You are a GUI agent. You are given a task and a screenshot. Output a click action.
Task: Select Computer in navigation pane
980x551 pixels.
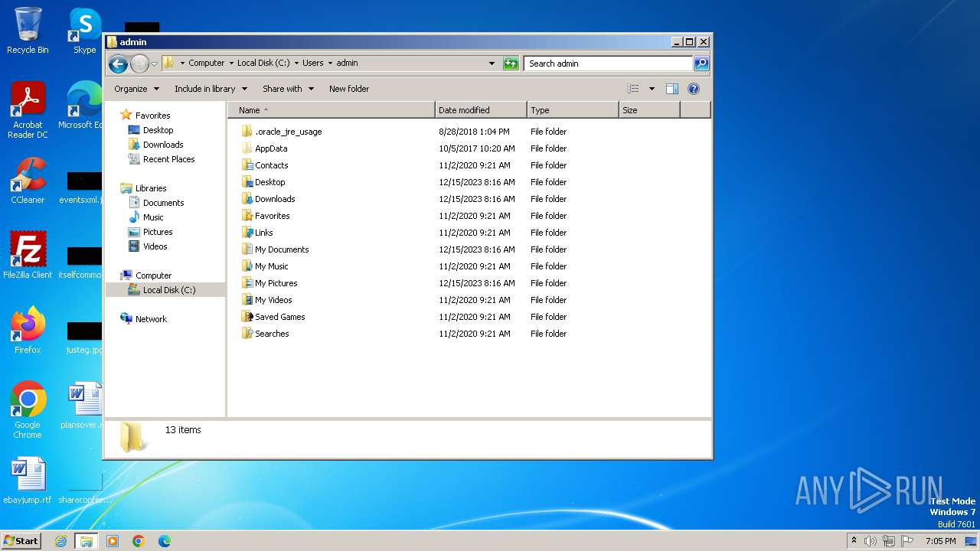pyautogui.click(x=153, y=275)
